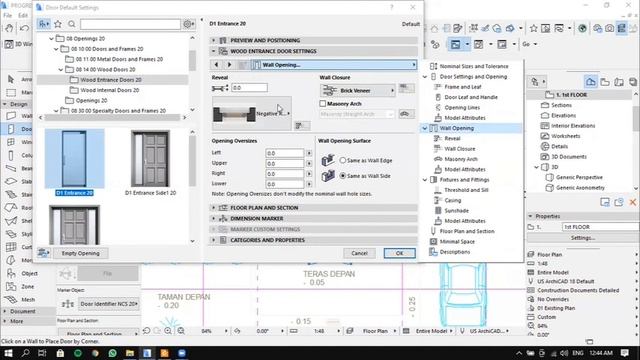Select the Same as Wall Side radio button

pyautogui.click(x=342, y=176)
